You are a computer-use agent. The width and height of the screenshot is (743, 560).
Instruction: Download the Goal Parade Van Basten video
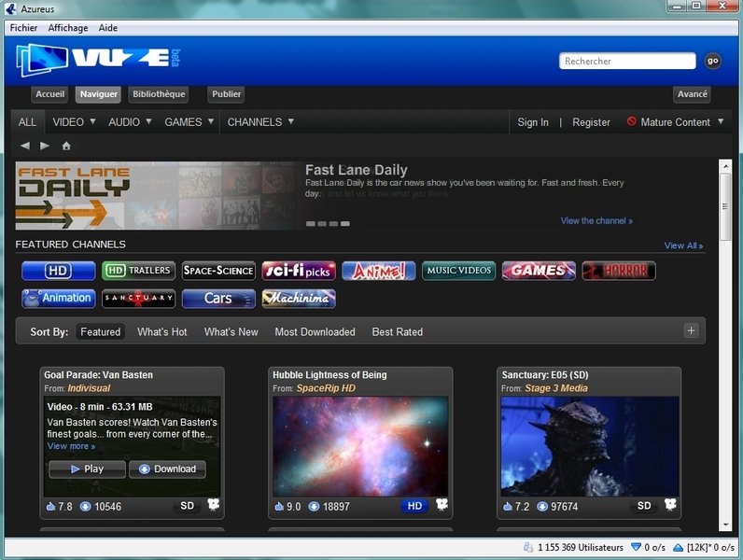coord(167,469)
